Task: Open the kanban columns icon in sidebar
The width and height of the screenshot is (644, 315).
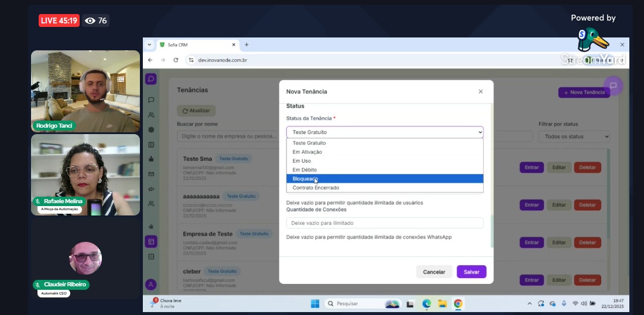Action: pos(151,145)
